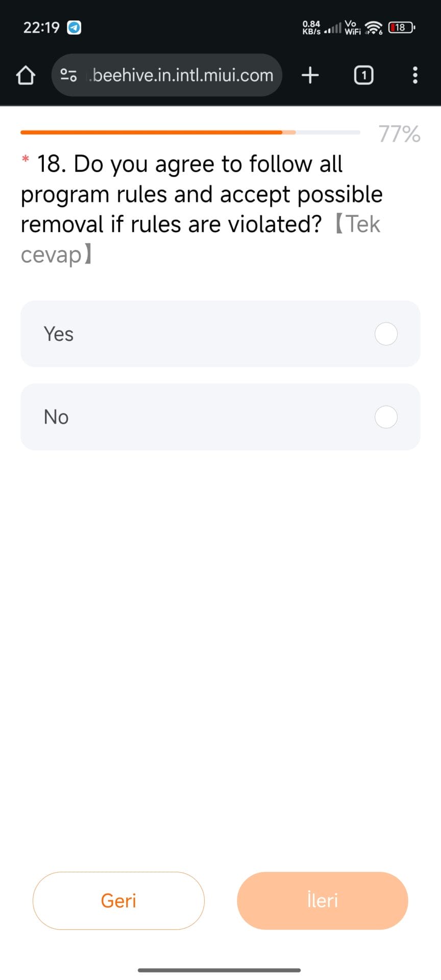Open the tab switcher showing 1 tab

[x=363, y=76]
